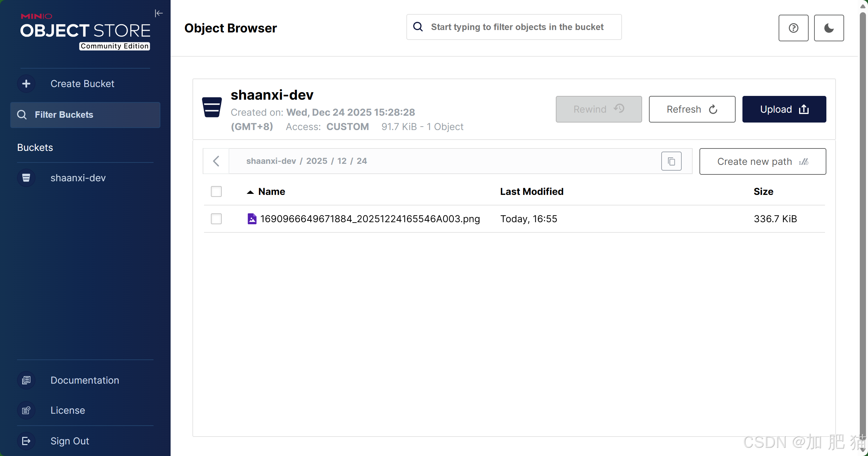The height and width of the screenshot is (456, 868).
Task: Sort by Name column arrow
Action: point(250,192)
